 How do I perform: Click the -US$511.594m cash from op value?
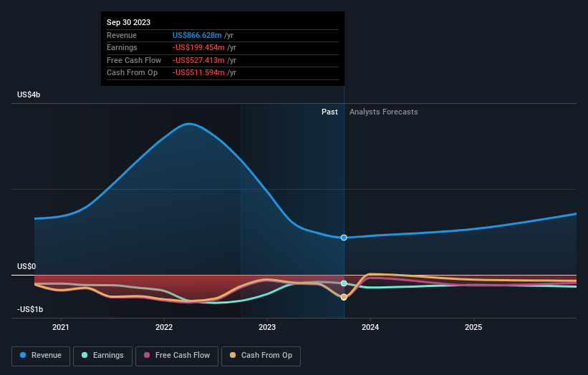click(198, 73)
